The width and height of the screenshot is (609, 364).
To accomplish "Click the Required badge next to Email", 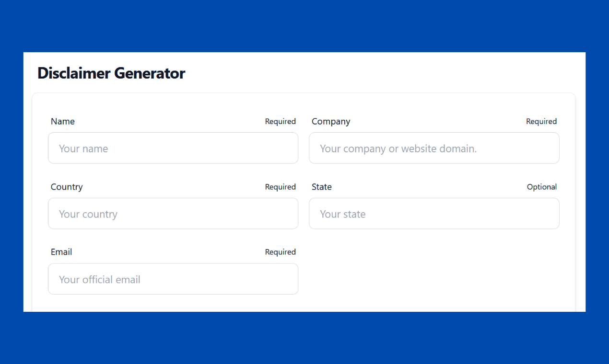I will click(x=280, y=251).
